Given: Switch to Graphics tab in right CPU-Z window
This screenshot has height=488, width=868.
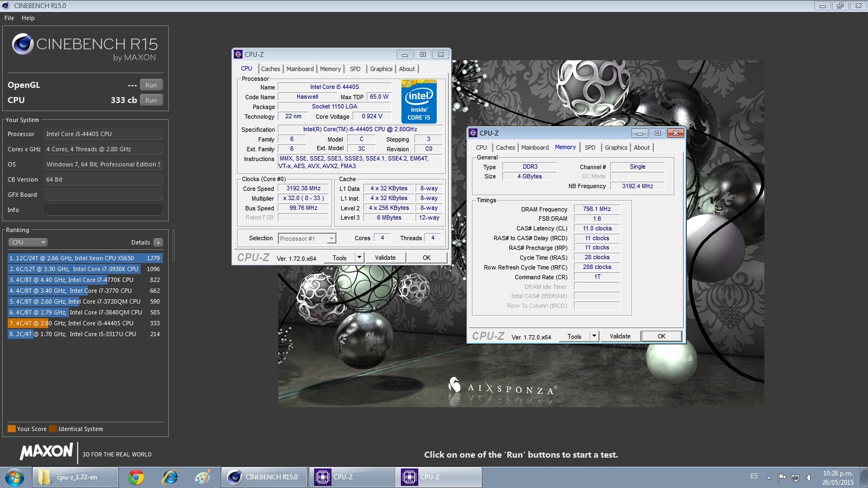Looking at the screenshot, I should 616,147.
